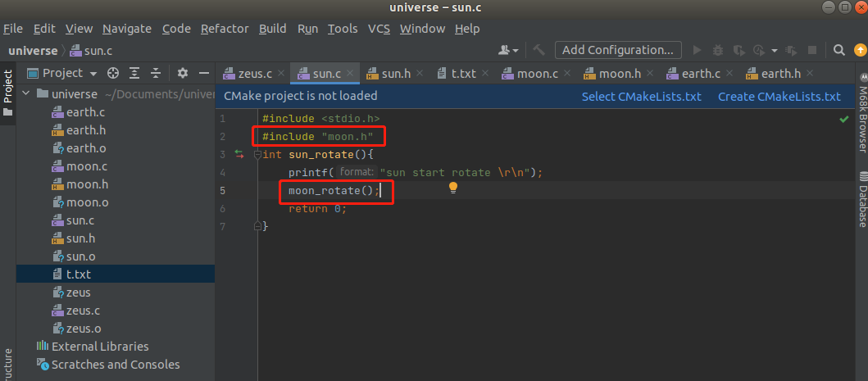Click the Select CMakeLists.txt link

coord(641,97)
